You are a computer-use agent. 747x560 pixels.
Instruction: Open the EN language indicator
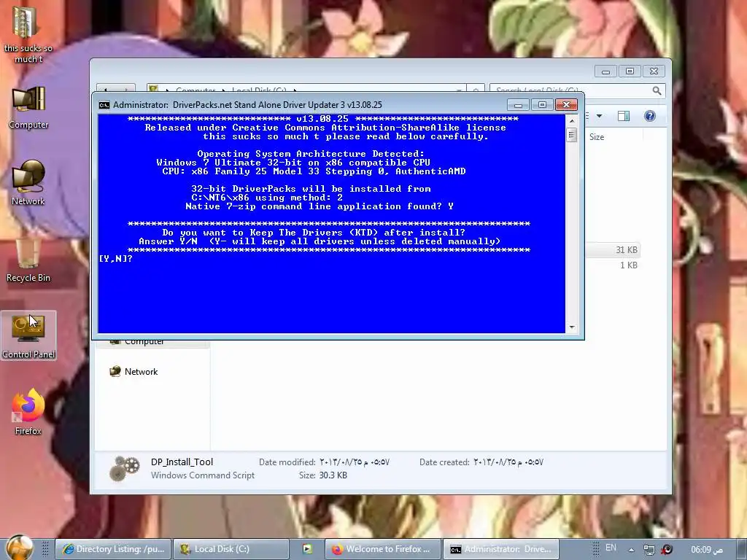click(x=611, y=548)
